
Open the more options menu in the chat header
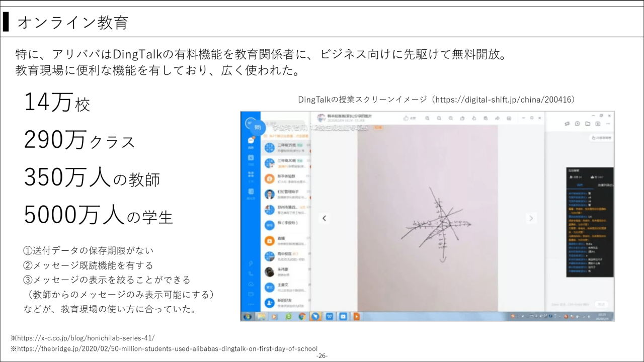point(608,124)
